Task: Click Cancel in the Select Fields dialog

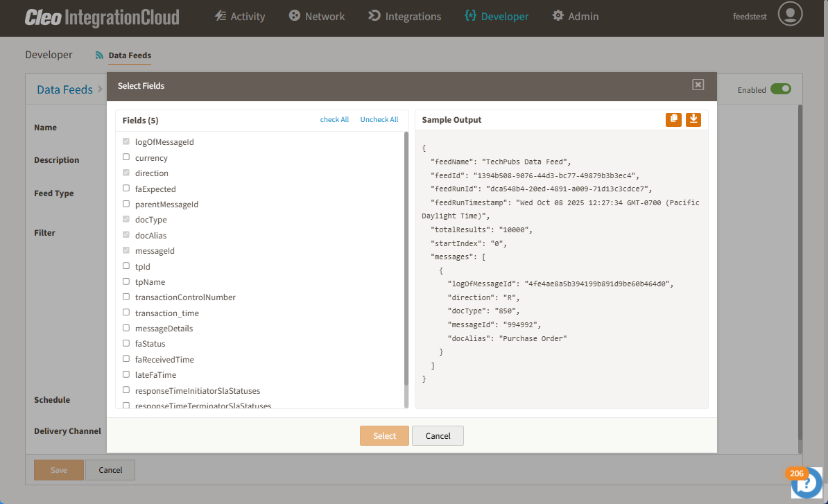Action: (438, 435)
